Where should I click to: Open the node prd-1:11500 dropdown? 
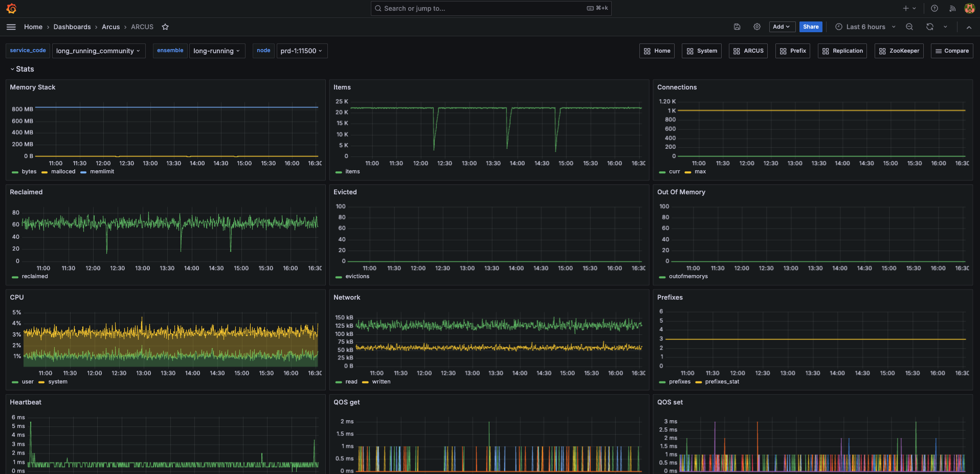[301, 51]
